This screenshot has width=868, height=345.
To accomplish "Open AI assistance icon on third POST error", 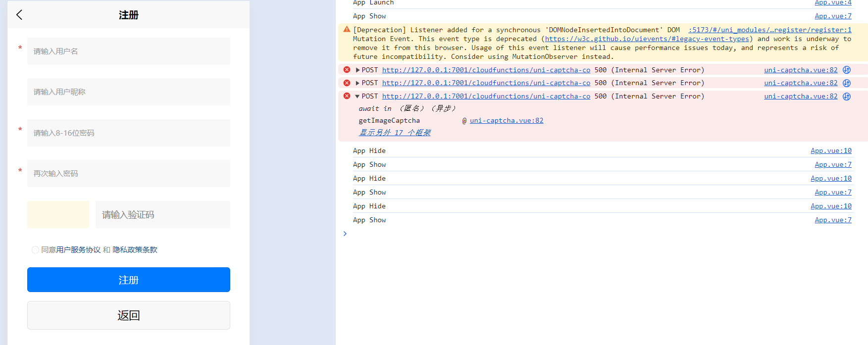I will [x=847, y=96].
